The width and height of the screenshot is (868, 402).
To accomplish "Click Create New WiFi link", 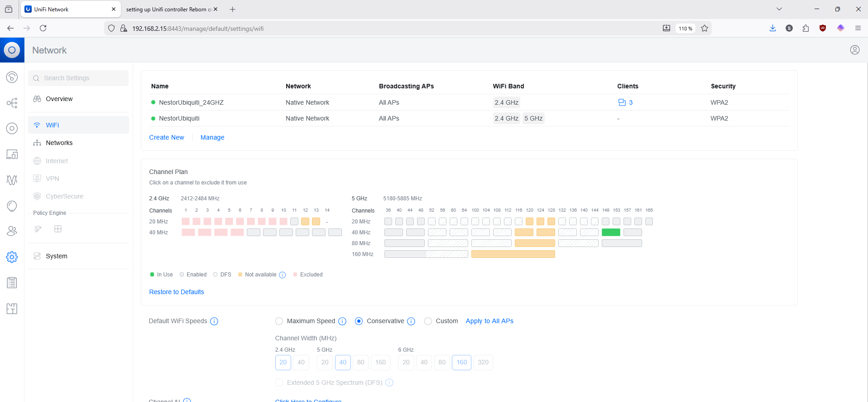I will [x=167, y=137].
